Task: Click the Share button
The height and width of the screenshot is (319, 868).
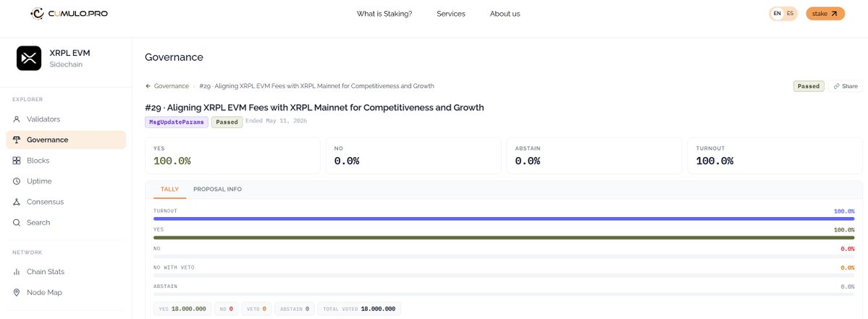Action: point(846,86)
